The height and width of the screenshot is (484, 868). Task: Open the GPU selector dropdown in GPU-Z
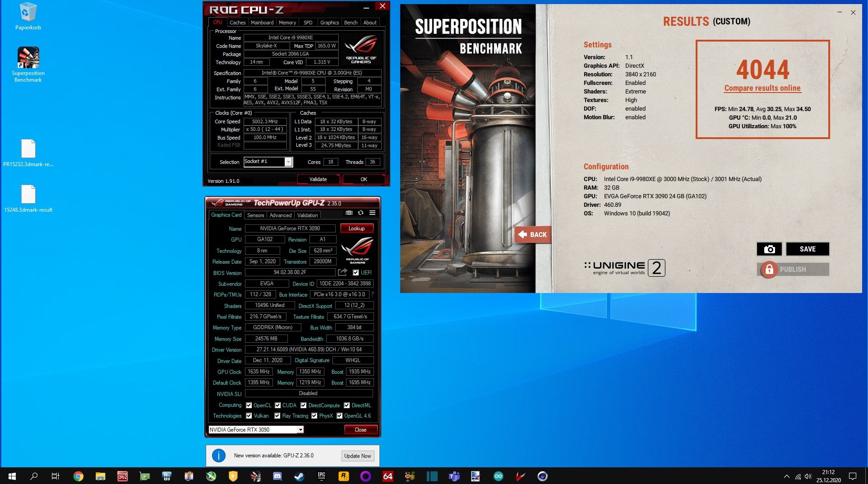[256, 430]
